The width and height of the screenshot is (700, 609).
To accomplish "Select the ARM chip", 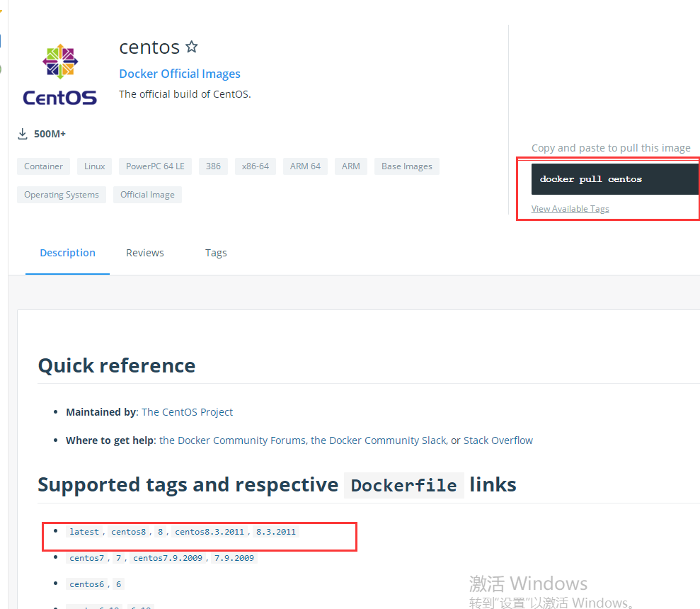I will click(350, 166).
